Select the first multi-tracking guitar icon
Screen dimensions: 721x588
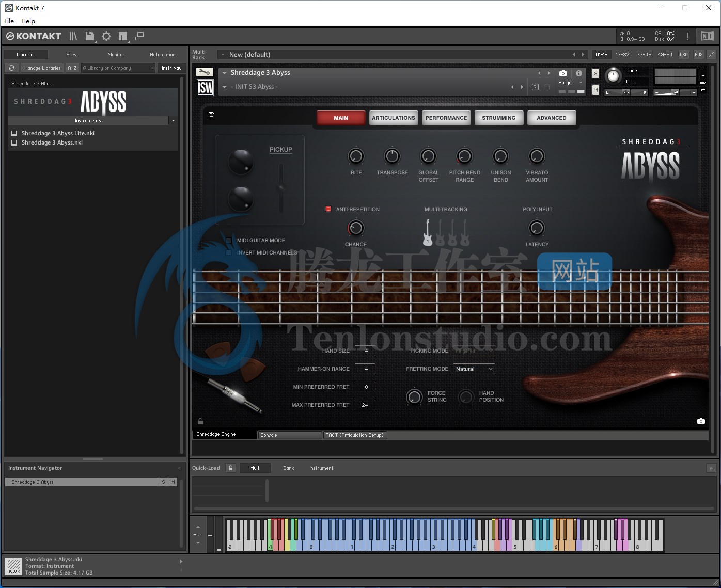428,232
